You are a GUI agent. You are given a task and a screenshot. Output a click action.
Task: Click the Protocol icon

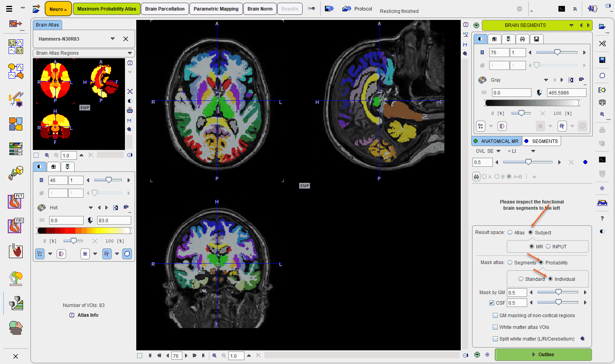click(x=347, y=9)
